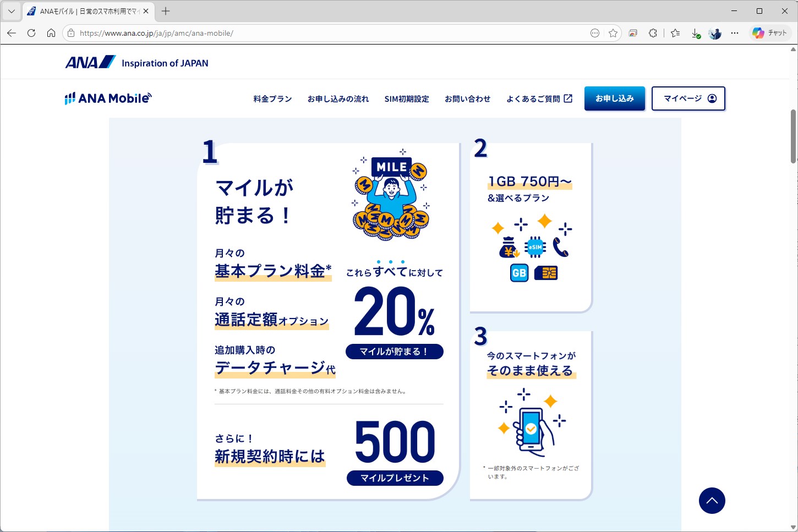Click the ANA Mobile logo

coord(108,98)
